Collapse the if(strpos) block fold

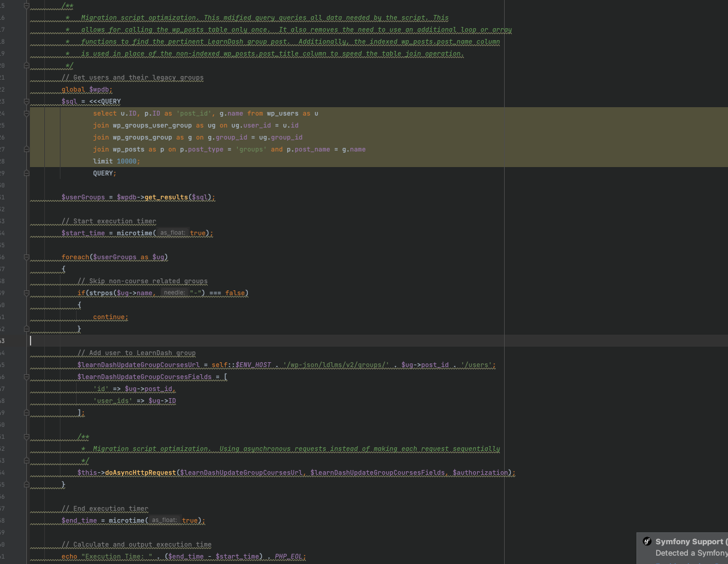[x=26, y=293]
